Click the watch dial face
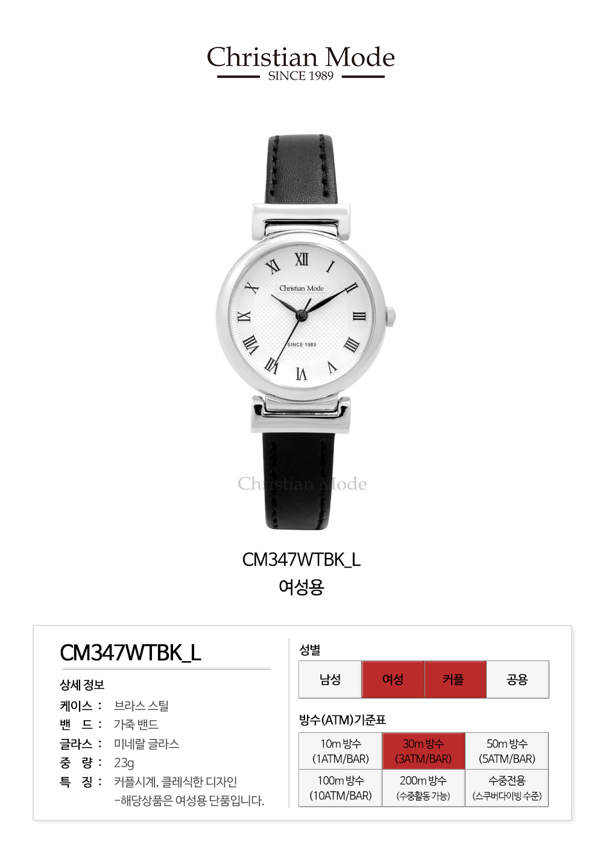This screenshot has width=603, height=868. [x=301, y=316]
